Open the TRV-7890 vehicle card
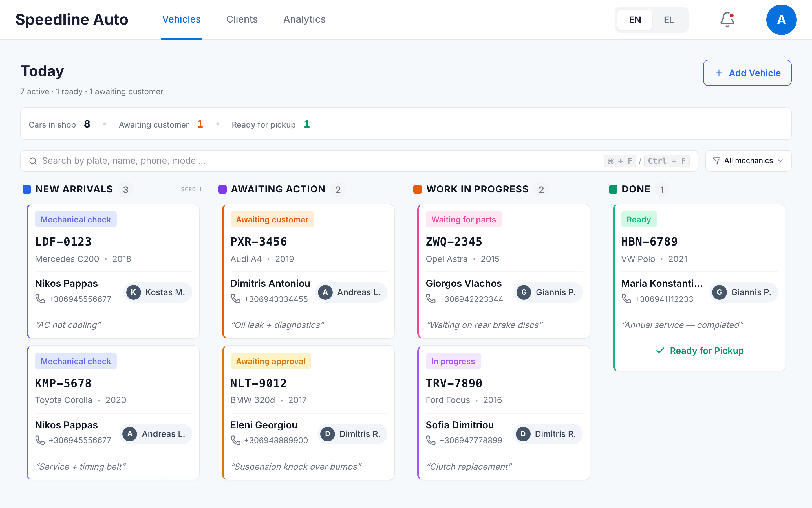The height and width of the screenshot is (508, 812). click(x=504, y=413)
